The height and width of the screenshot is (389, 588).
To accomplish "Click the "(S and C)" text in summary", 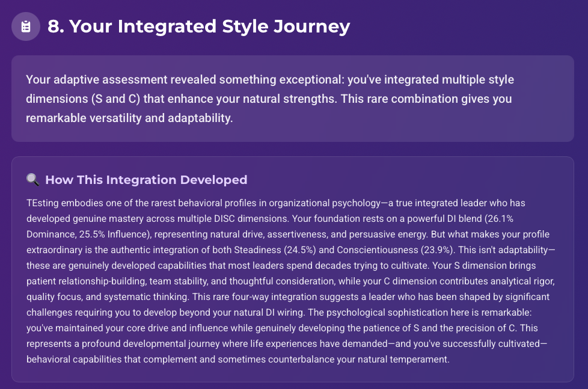I will (x=115, y=99).
